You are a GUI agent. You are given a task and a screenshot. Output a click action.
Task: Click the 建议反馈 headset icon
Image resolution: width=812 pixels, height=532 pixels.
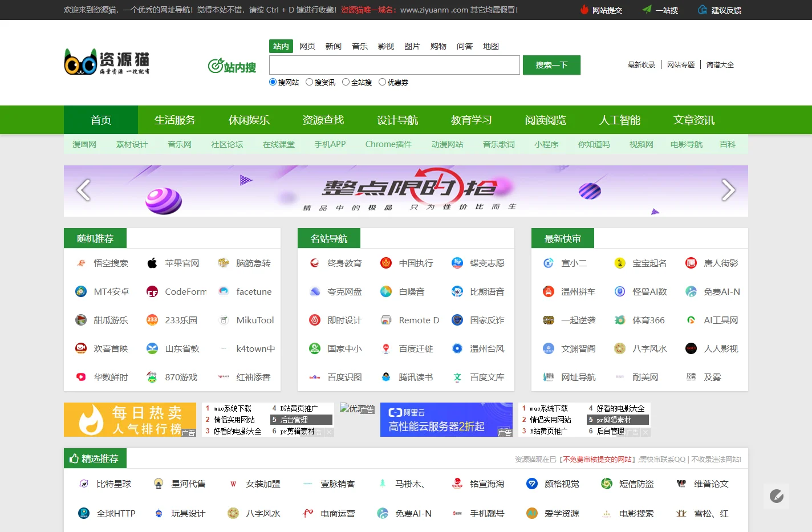[x=703, y=10]
